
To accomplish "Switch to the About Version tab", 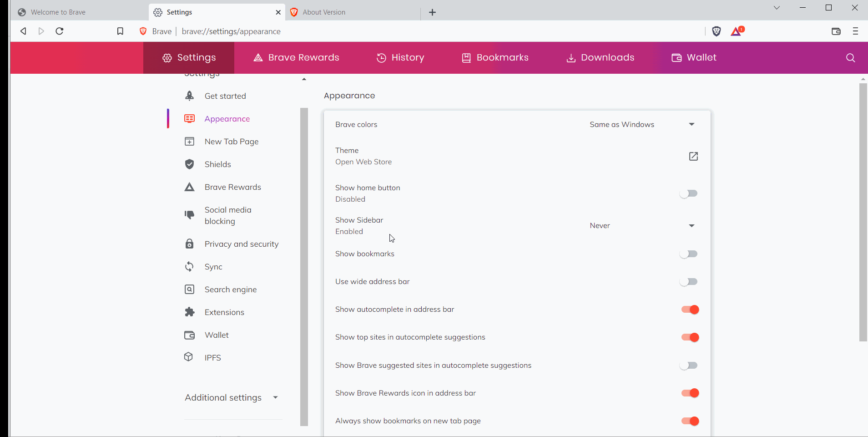I will point(324,12).
